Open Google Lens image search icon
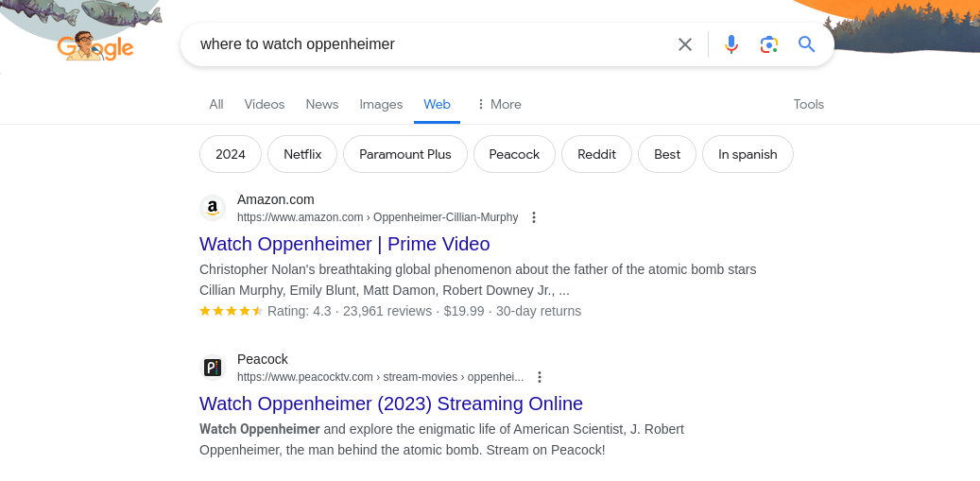The height and width of the screenshot is (481, 980). (x=768, y=44)
